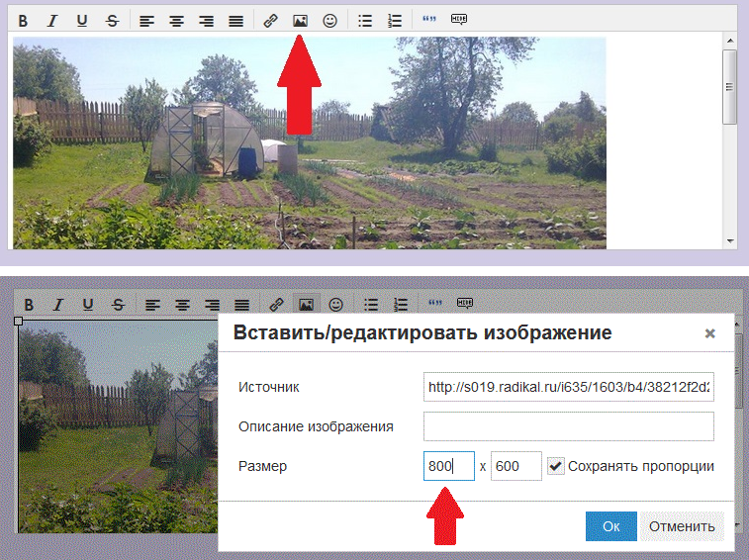Screen dimensions: 749x560
Task: Click the selected image in lower editor
Action: click(x=118, y=426)
